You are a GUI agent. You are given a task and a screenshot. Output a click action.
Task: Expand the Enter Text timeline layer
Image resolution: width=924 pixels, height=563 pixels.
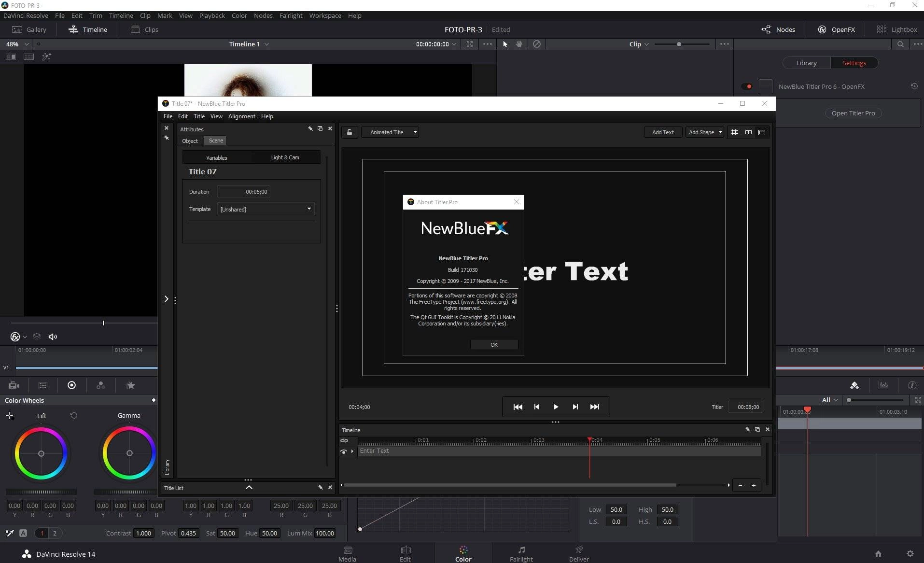pos(352,451)
